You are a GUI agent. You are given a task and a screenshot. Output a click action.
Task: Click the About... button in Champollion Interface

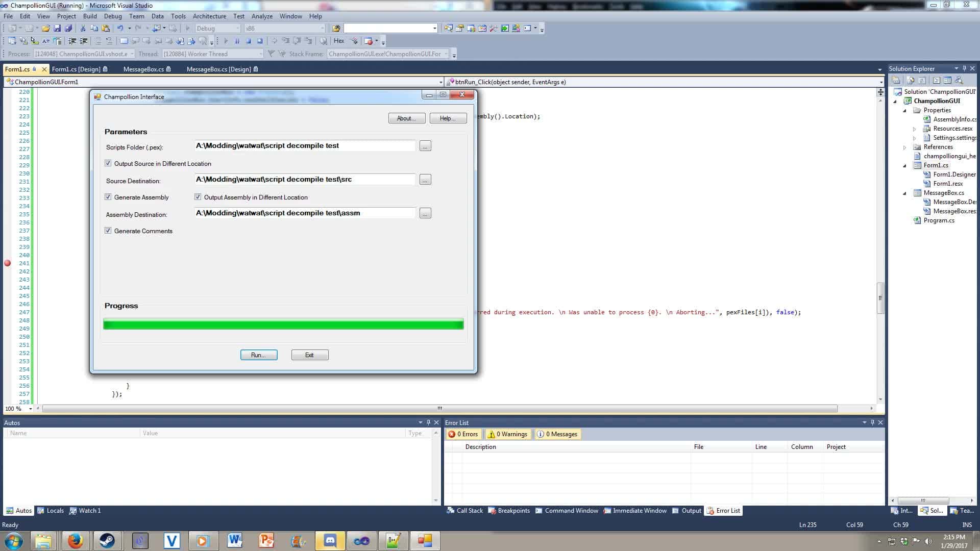407,118
